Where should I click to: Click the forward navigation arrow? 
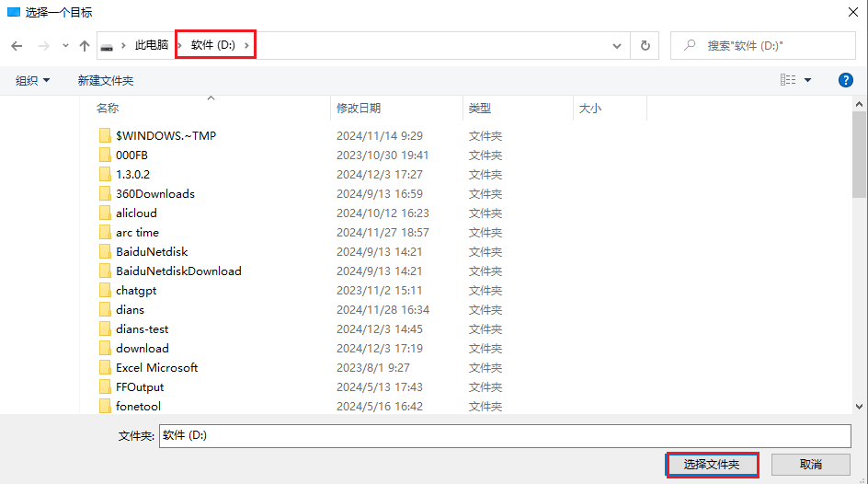pos(44,46)
